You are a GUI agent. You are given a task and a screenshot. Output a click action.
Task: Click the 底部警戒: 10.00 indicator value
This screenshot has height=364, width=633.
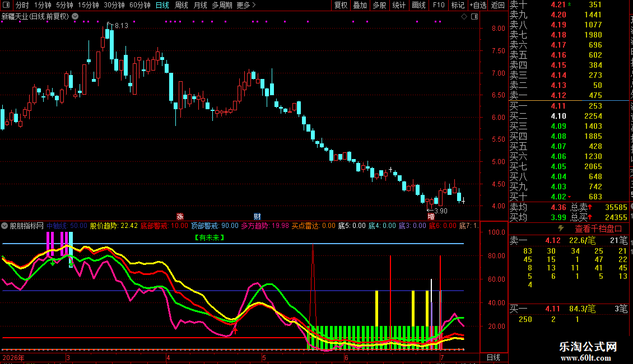[164, 226]
